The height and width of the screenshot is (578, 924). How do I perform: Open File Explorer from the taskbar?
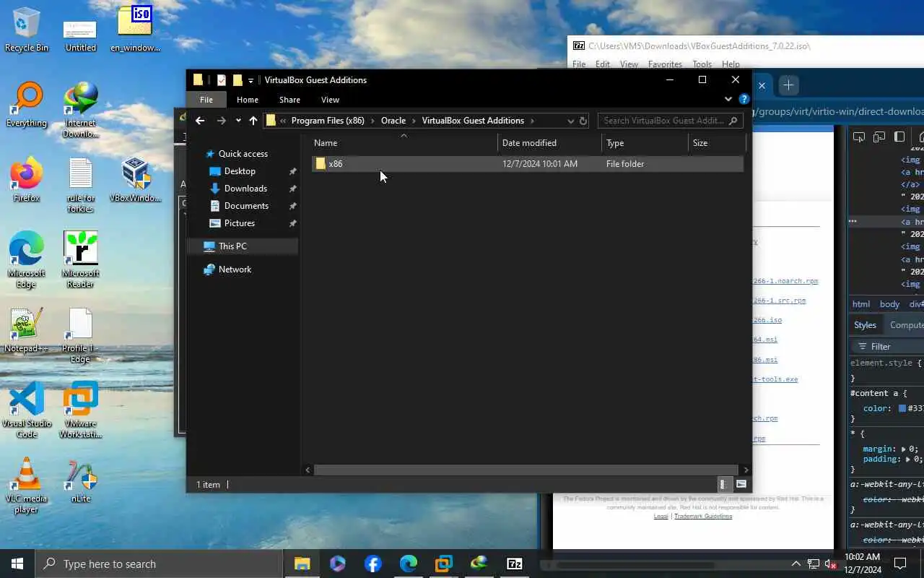[302, 564]
